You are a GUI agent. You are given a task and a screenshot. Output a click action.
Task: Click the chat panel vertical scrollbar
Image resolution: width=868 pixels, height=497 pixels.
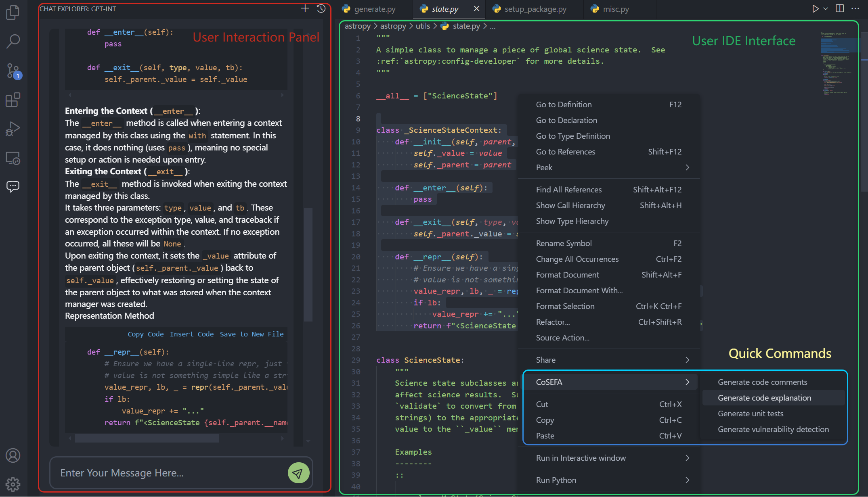308,264
